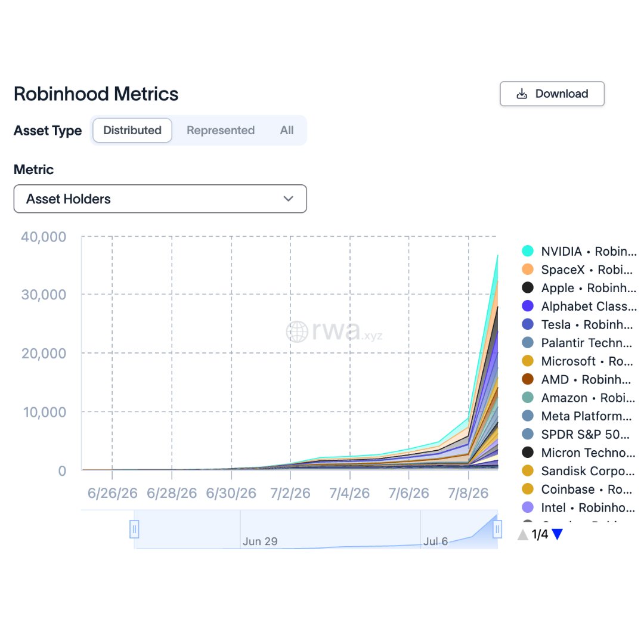The image size is (644, 644).
Task: Click the Tesla legend dot icon
Action: pos(527,324)
